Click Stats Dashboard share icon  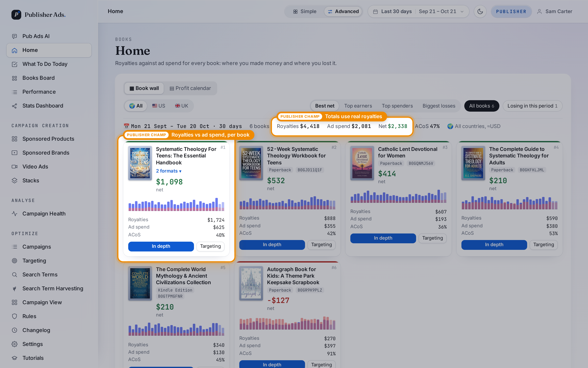point(14,106)
